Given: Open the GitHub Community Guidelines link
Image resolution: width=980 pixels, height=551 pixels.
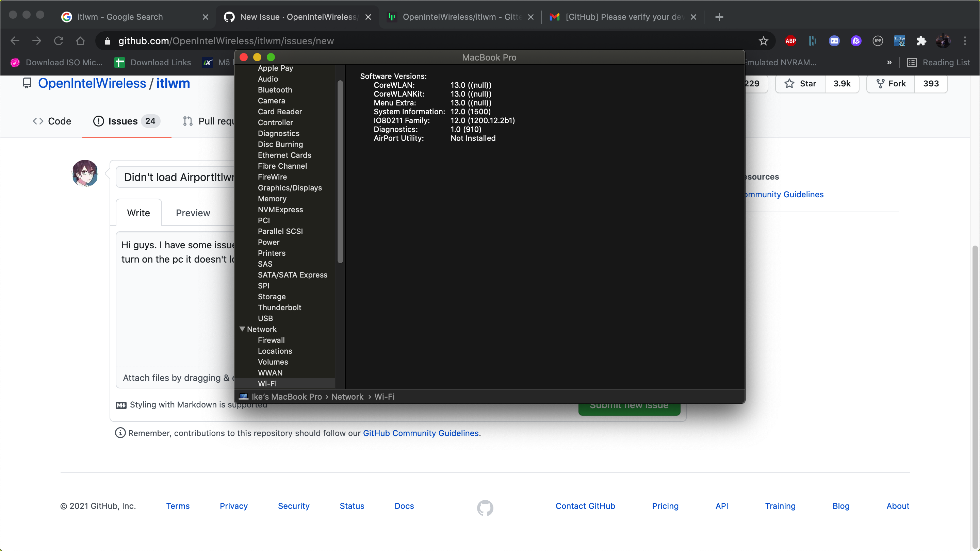Looking at the screenshot, I should click(x=421, y=433).
